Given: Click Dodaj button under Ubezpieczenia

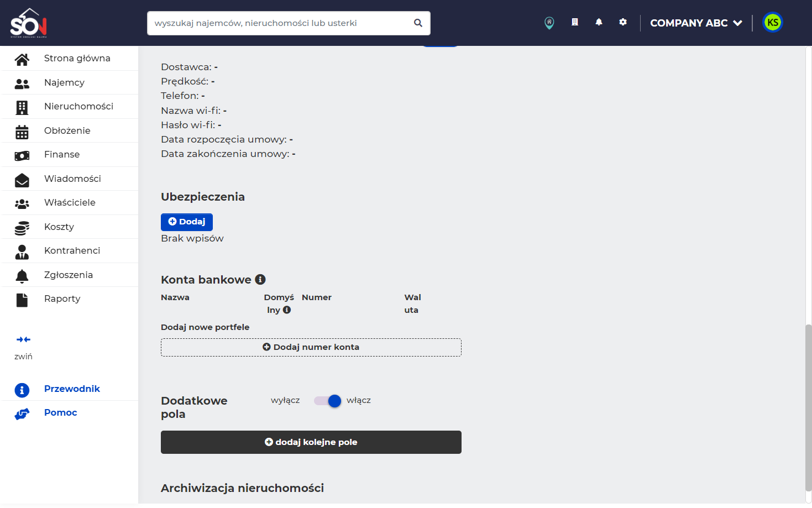Looking at the screenshot, I should click(187, 222).
